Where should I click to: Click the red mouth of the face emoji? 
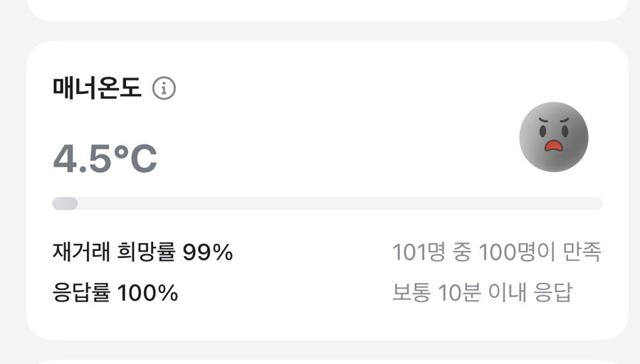pos(553,146)
